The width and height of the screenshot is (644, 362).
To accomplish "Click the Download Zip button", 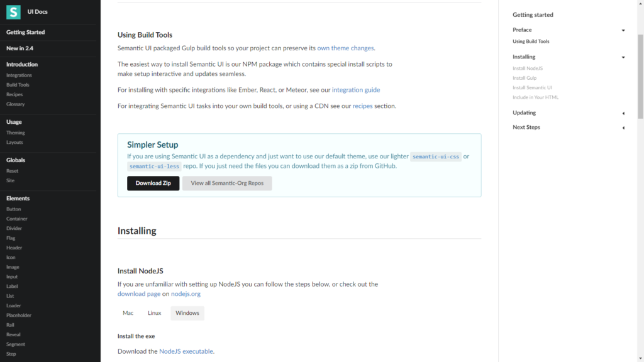I will [153, 183].
